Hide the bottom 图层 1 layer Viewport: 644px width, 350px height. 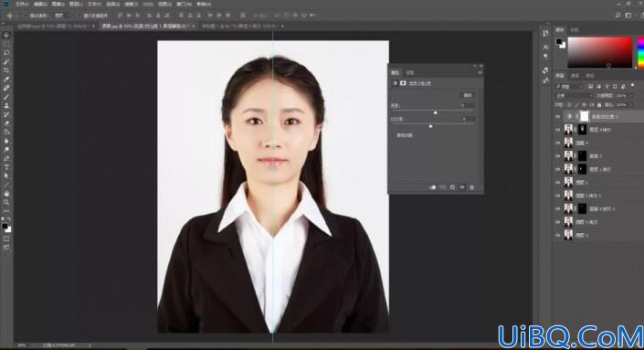point(558,235)
